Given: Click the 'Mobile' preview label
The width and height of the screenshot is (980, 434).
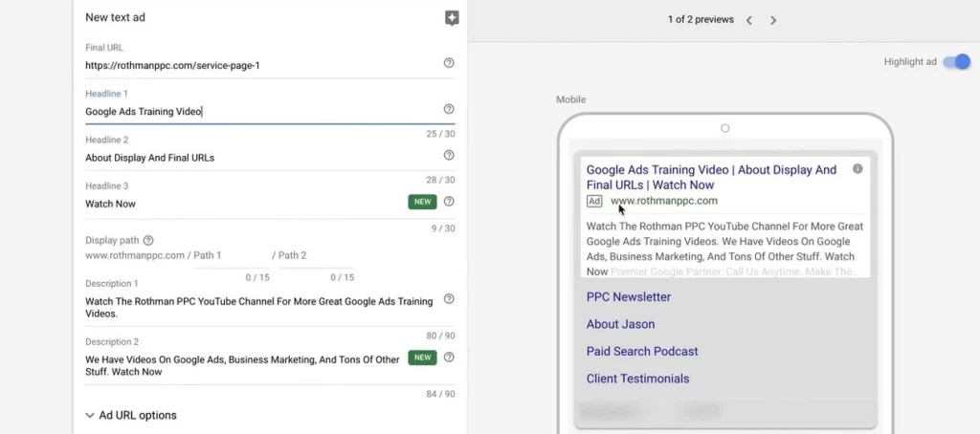Looking at the screenshot, I should coord(571,99).
